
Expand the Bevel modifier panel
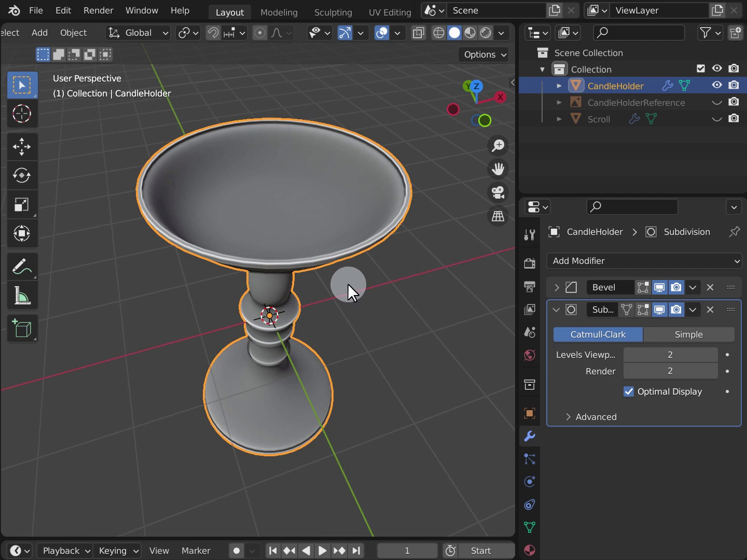[557, 287]
